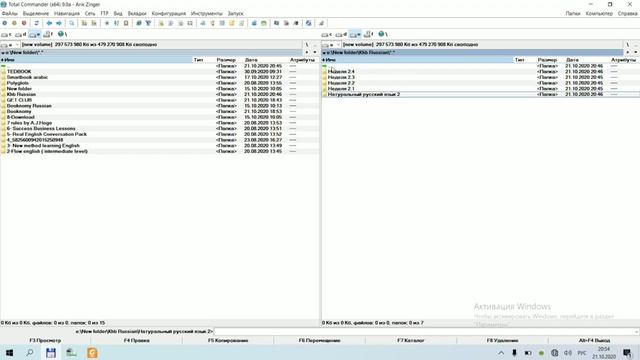Open the Файлы menu
This screenshot has width=640, height=360.
9,13
